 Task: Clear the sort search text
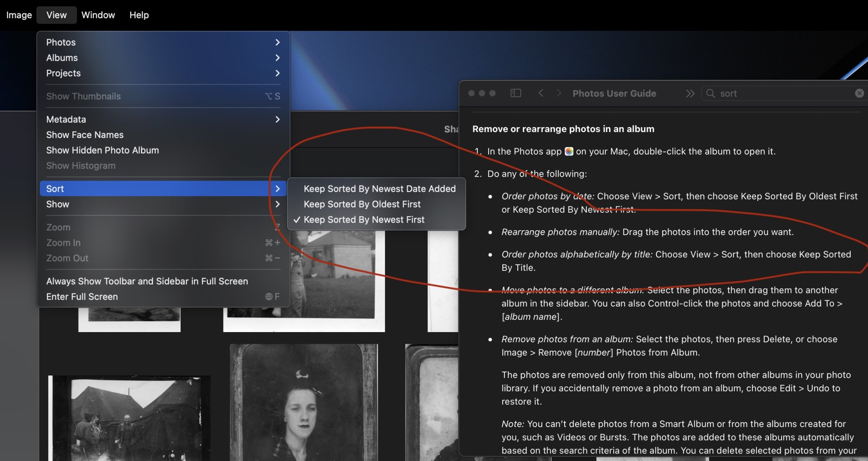[x=859, y=93]
